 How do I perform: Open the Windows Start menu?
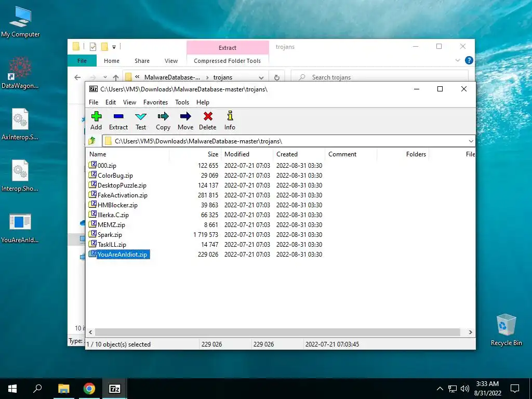[12, 389]
